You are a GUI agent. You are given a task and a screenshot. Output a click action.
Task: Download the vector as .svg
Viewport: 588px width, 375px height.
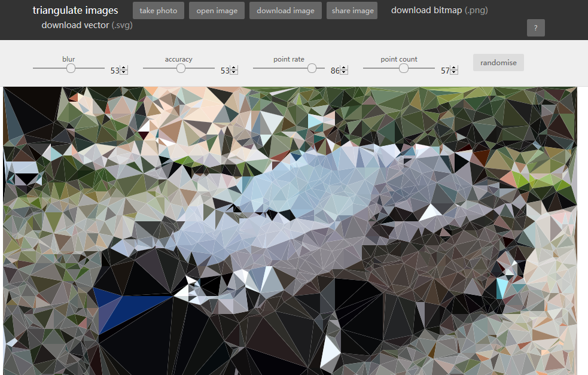click(x=86, y=25)
